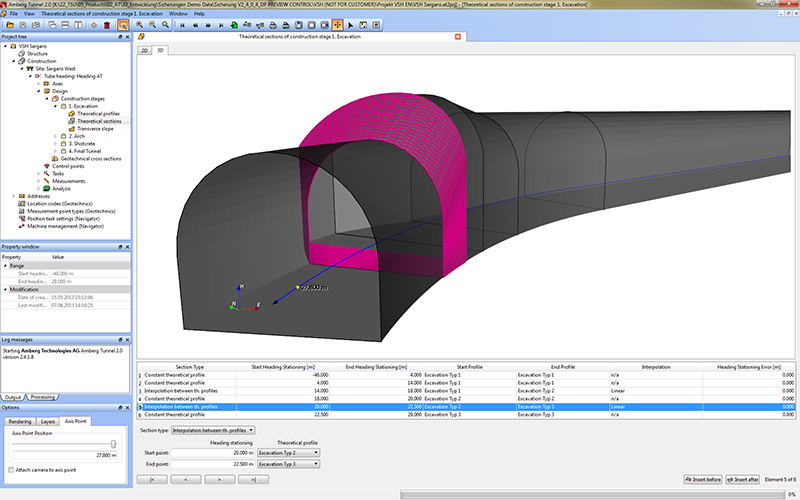This screenshot has width=800, height=500.
Task: Click the highlighted zoom window toolbar icon
Action: [123, 25]
